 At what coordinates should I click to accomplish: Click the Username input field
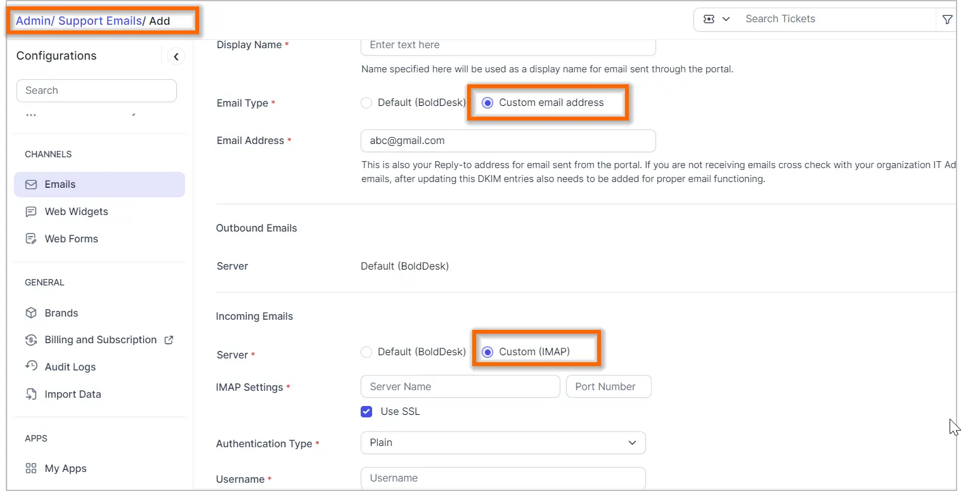(x=503, y=478)
